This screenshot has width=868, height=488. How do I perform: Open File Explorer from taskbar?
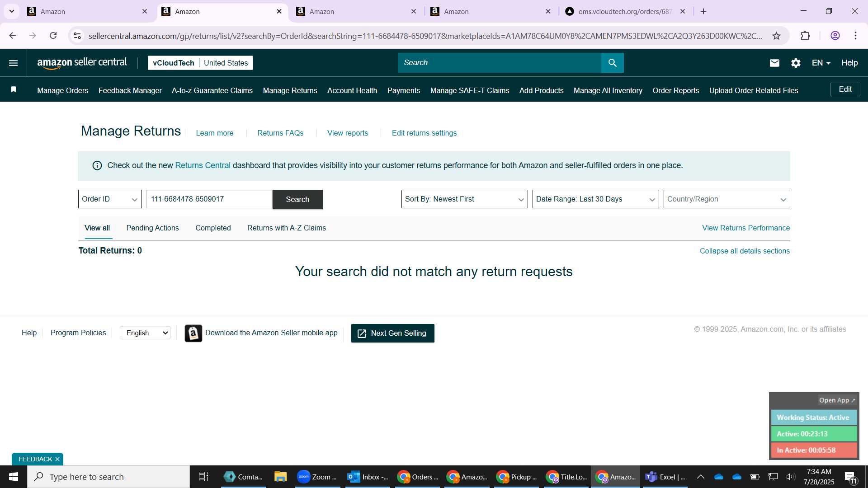click(x=280, y=477)
